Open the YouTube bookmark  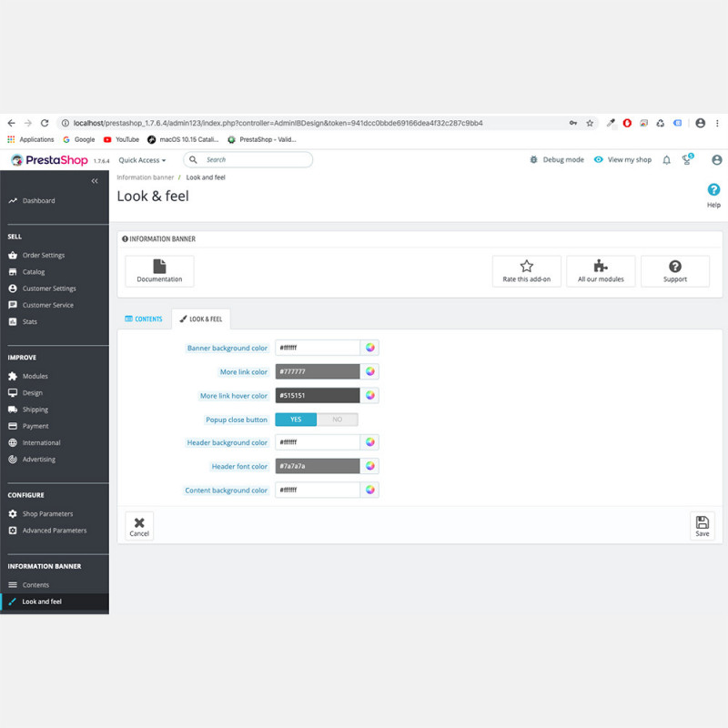pyautogui.click(x=121, y=139)
